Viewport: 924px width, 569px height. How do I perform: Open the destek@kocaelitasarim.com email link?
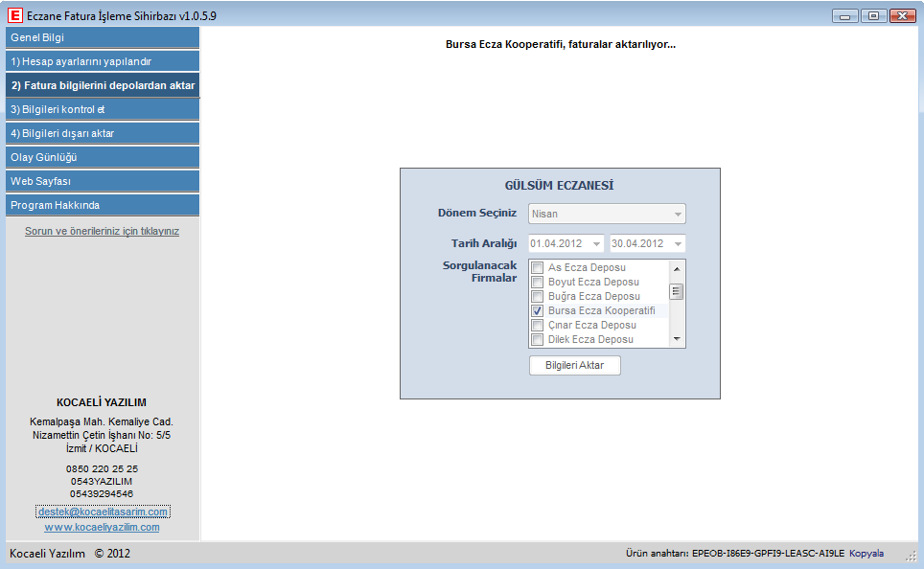click(x=103, y=512)
